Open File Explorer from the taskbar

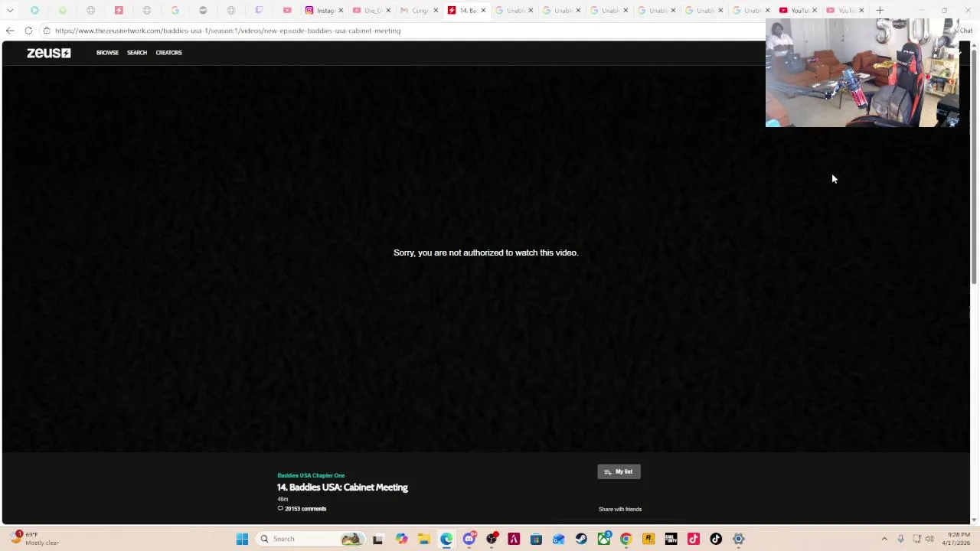(x=423, y=539)
